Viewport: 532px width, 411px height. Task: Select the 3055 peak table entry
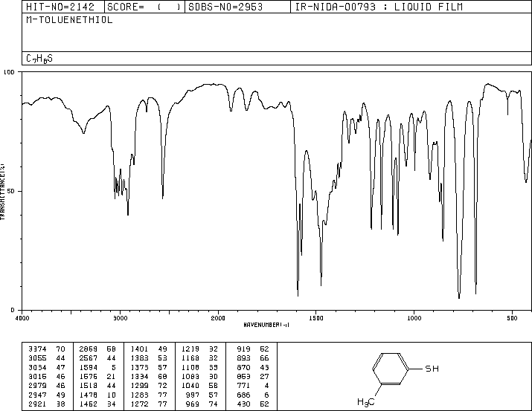pyautogui.click(x=46, y=358)
